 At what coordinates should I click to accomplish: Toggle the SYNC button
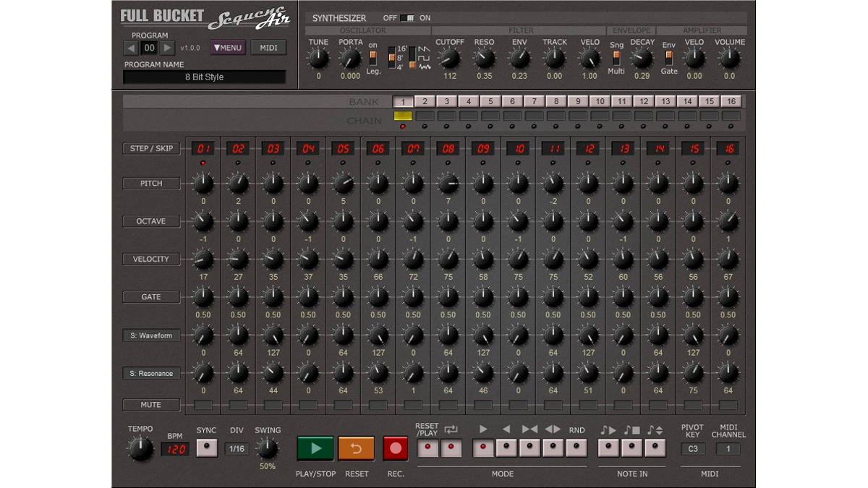(x=207, y=448)
